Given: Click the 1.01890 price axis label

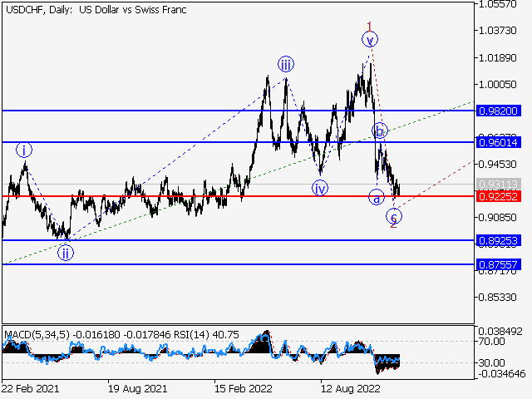Looking at the screenshot, I should (x=497, y=57).
